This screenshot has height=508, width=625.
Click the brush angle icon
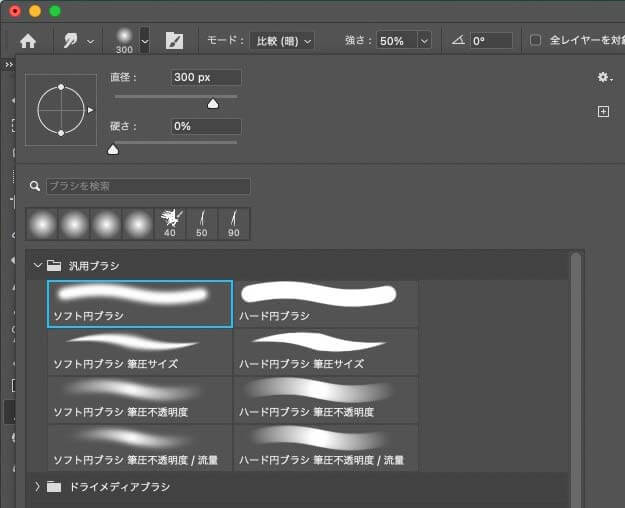pos(458,40)
